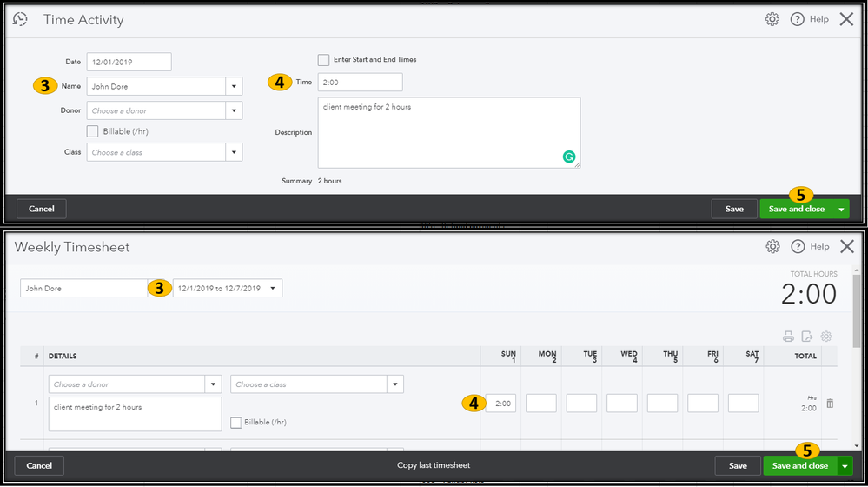Screen dimensions: 868x487
Task: Click Save and close in Weekly Timesheet
Action: [x=800, y=465]
